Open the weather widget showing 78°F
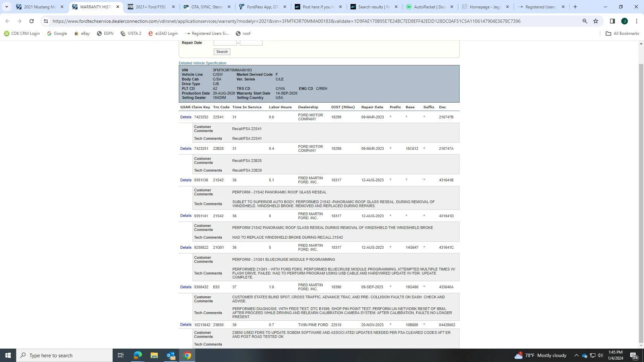Image resolution: width=644 pixels, height=362 pixels. [541, 355]
